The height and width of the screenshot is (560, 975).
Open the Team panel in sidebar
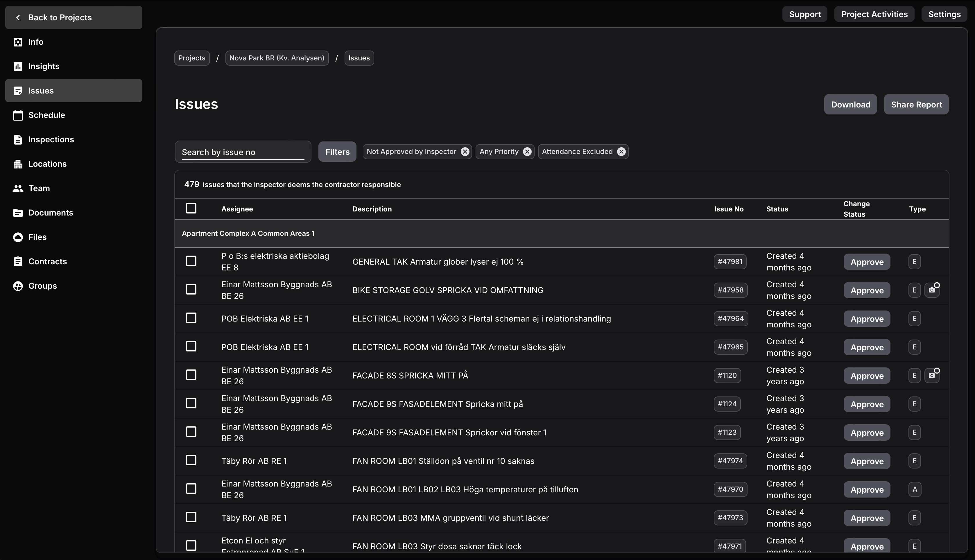click(x=39, y=188)
